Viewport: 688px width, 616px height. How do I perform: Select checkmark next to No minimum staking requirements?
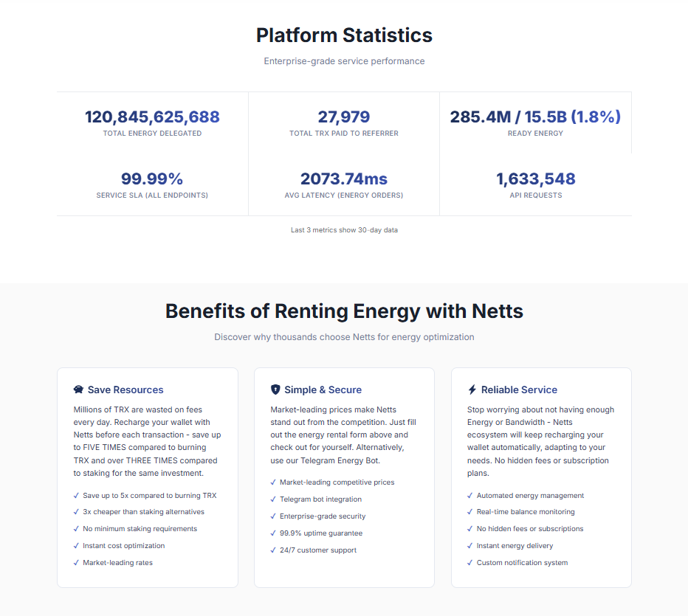coord(76,529)
